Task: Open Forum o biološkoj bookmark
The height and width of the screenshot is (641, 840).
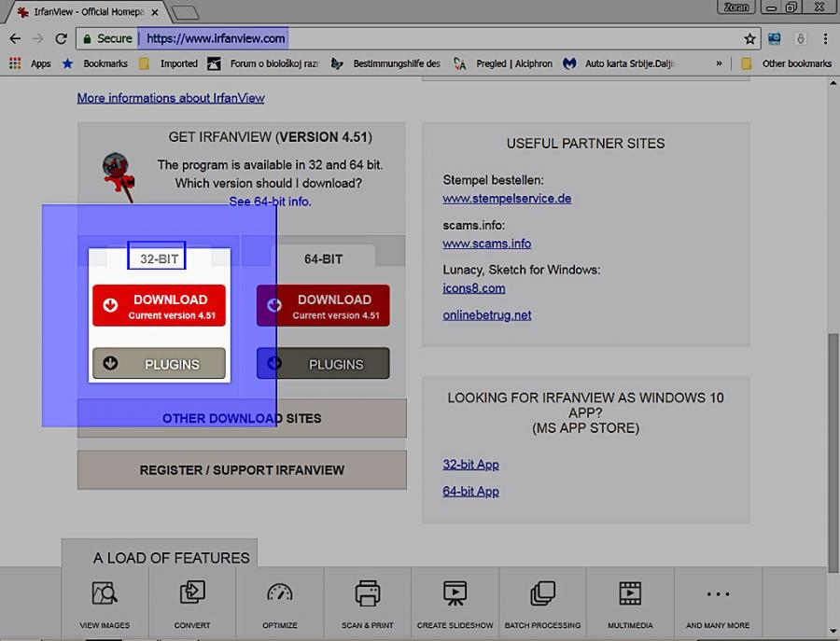Action: pyautogui.click(x=263, y=63)
